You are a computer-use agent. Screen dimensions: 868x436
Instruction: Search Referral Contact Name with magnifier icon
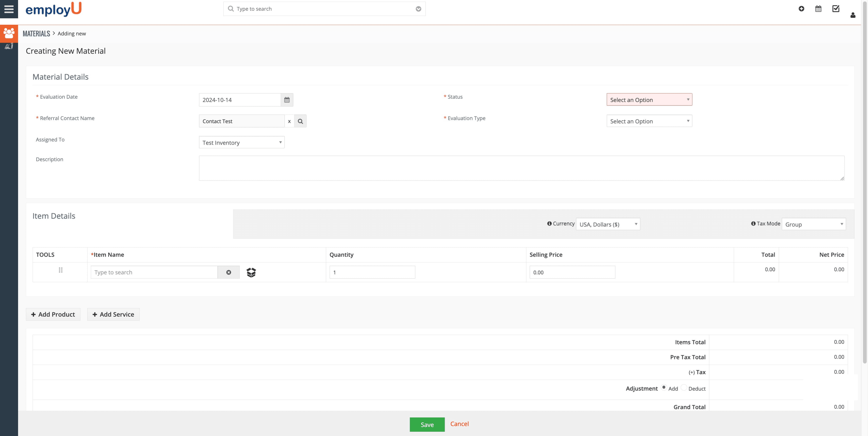point(300,121)
